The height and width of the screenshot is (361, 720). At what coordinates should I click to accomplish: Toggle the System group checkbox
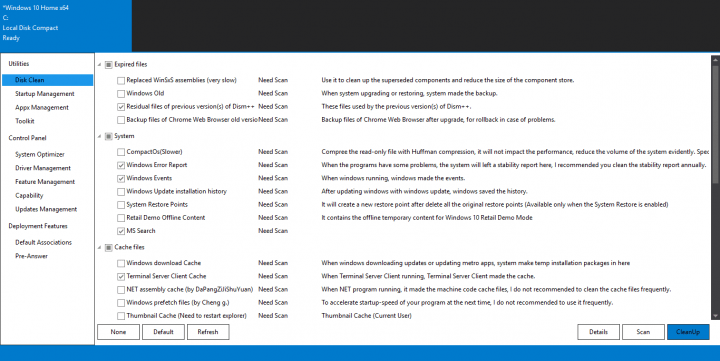(108, 136)
